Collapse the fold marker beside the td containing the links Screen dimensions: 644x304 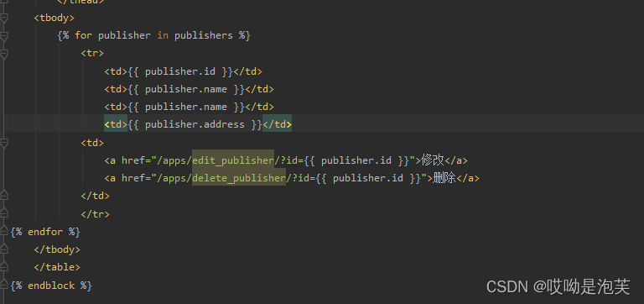(3, 143)
